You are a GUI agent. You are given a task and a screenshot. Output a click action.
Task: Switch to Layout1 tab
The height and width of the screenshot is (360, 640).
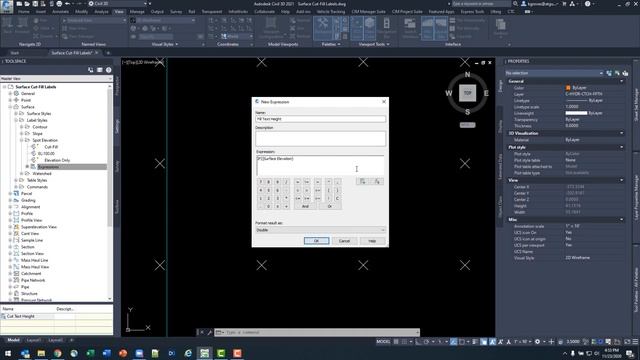(33, 340)
